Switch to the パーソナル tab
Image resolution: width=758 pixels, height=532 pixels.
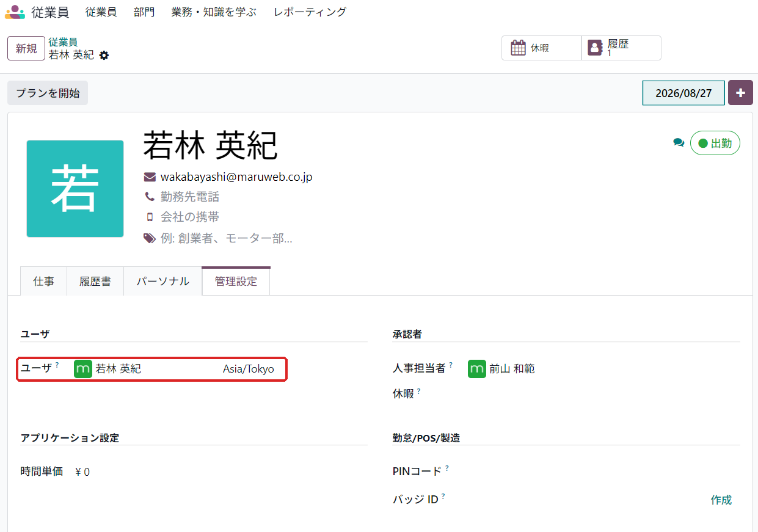162,281
